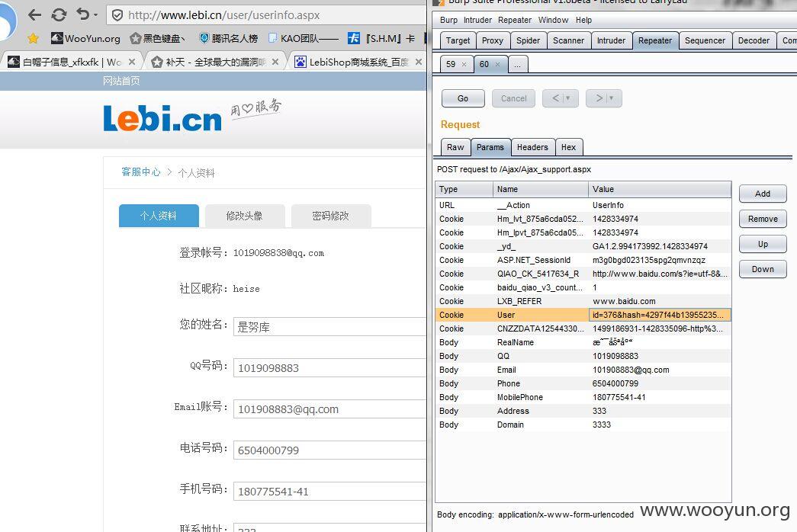The image size is (797, 532).
Task: Click the Lebi.cn logo
Action: 162,119
